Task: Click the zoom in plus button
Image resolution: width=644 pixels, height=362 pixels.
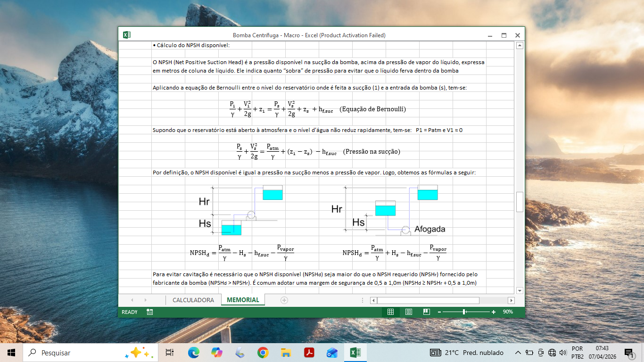Action: [494, 312]
